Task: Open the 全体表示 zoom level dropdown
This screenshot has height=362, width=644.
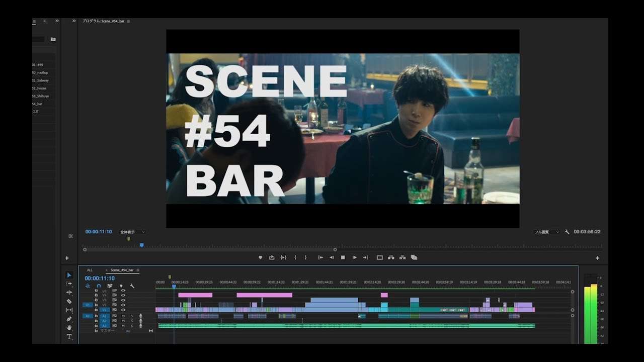Action: (132, 232)
